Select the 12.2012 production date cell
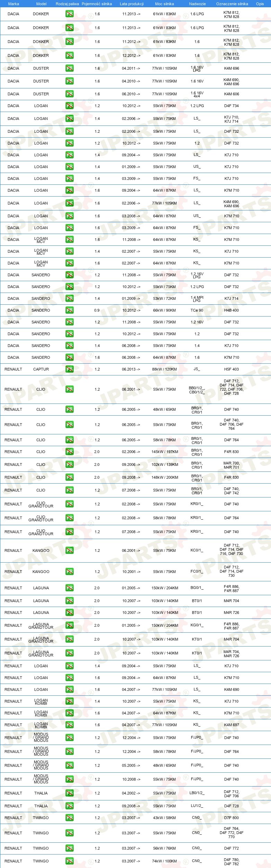Viewport: 271px width, 868px height. coord(131,55)
